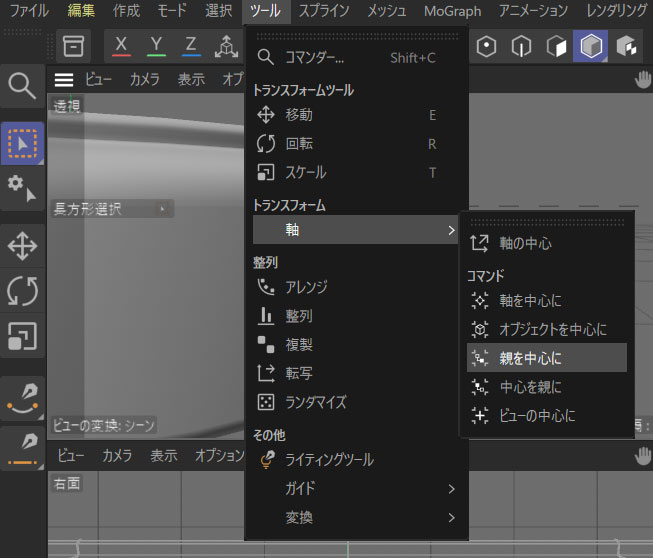Select the Rotate tool in left toolbar
Viewport: 653px width, 558px height.
(22, 290)
